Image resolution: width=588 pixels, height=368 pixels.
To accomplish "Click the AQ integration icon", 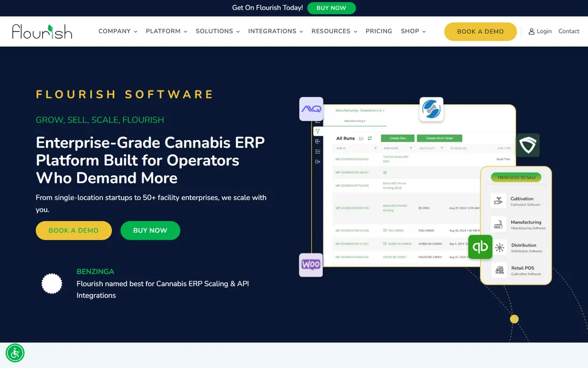I will tap(311, 109).
